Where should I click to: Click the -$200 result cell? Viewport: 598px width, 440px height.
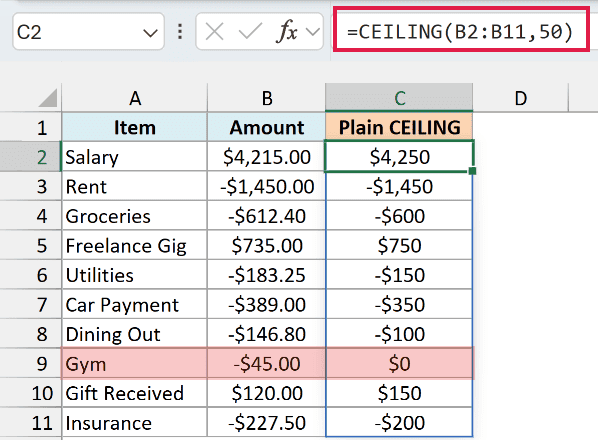tap(399, 422)
